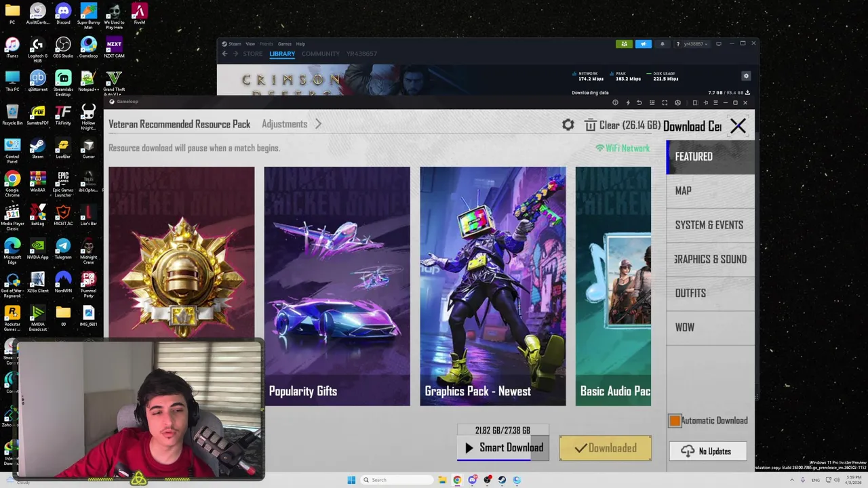Image resolution: width=868 pixels, height=488 pixels.
Task: Click the yellow Downloaded button
Action: pyautogui.click(x=606, y=448)
